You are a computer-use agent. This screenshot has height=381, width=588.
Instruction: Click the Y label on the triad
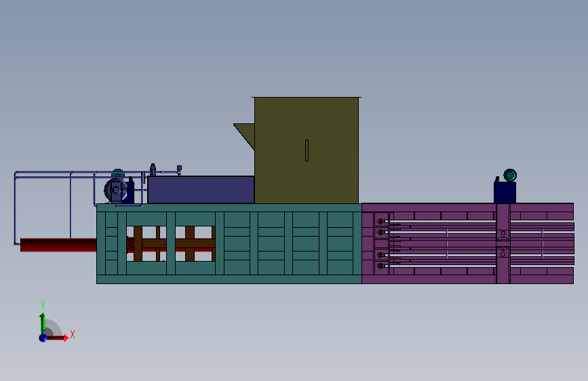coord(43,304)
